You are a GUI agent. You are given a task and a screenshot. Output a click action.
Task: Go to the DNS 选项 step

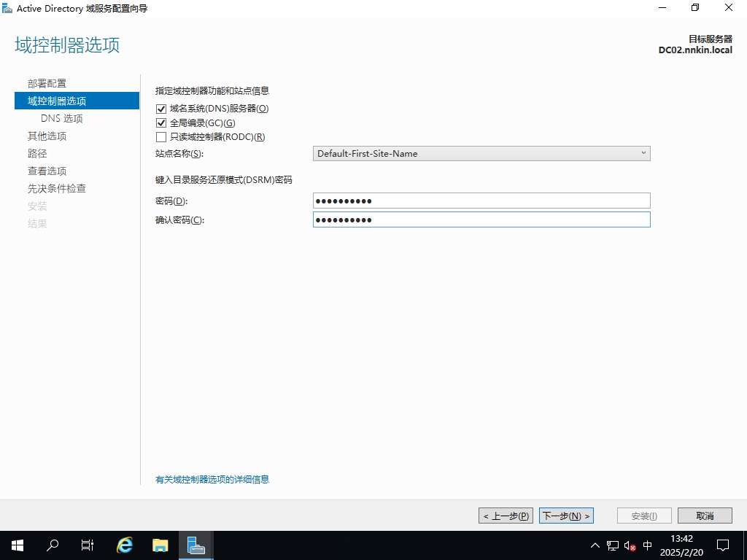coord(62,119)
